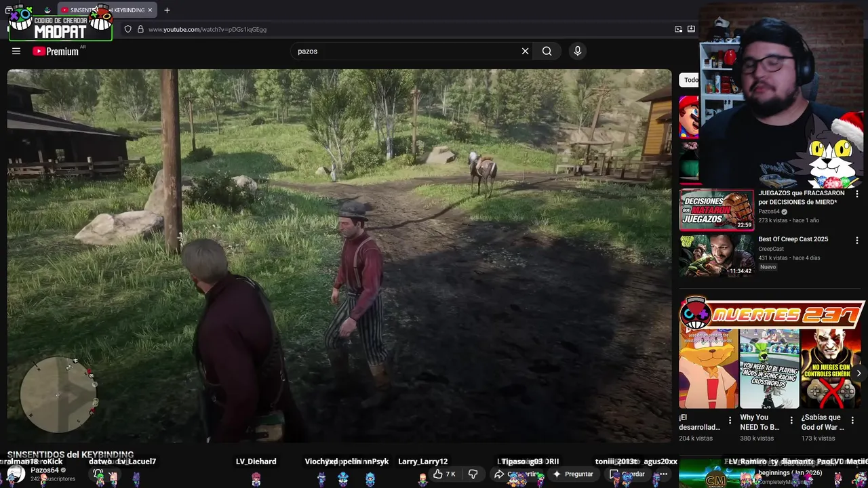The image size is (868, 488).
Task: Select the SINSENTIDOS del KEYBINDING browser tab
Action: tap(106, 10)
